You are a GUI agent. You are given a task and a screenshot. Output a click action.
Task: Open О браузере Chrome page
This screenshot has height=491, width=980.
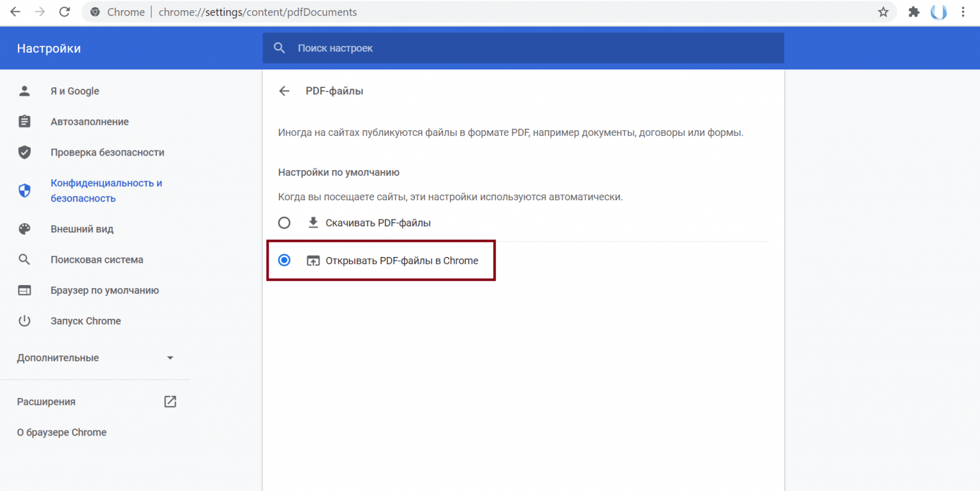[x=62, y=432]
